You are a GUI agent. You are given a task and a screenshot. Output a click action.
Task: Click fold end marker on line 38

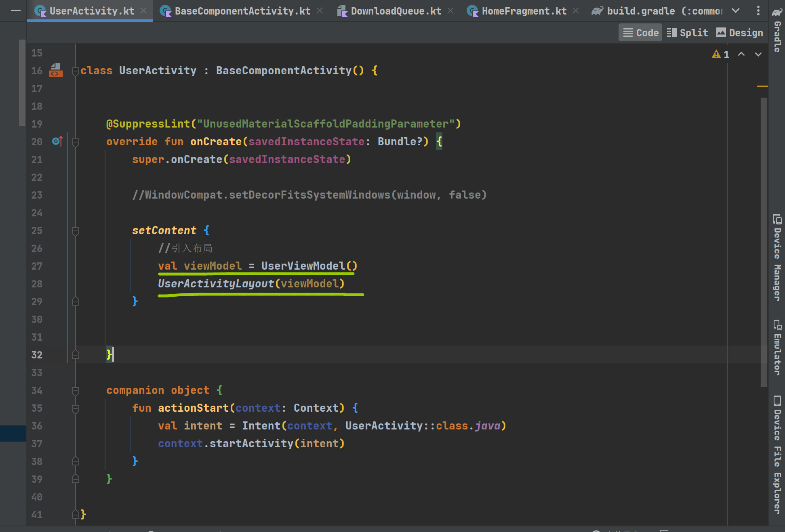point(75,461)
